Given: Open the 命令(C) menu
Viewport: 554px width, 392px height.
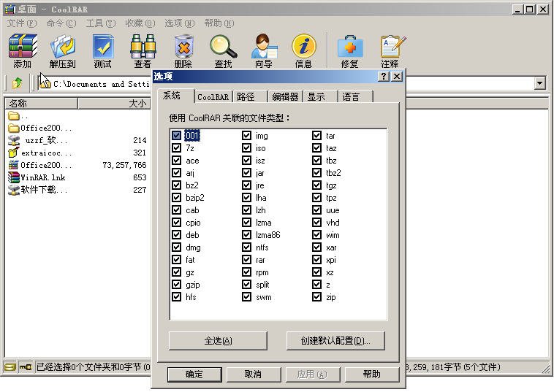Looking at the screenshot, I should click(61, 23).
